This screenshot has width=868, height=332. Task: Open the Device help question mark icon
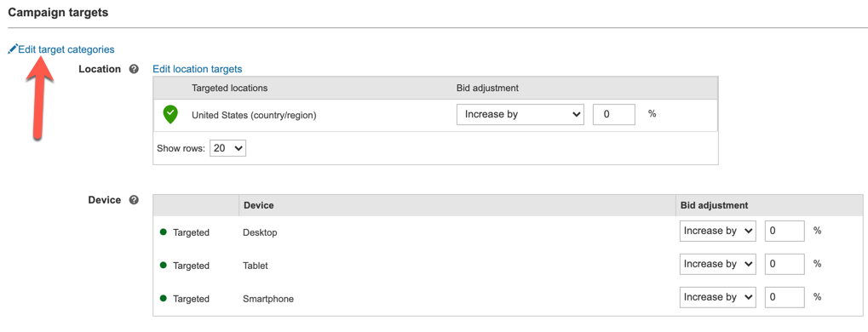pyautogui.click(x=134, y=200)
